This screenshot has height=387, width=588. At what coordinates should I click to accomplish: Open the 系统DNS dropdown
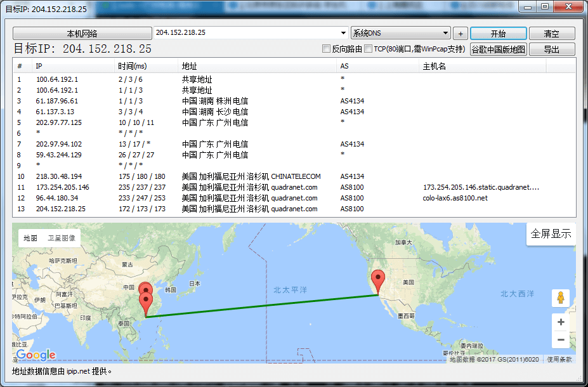point(446,33)
